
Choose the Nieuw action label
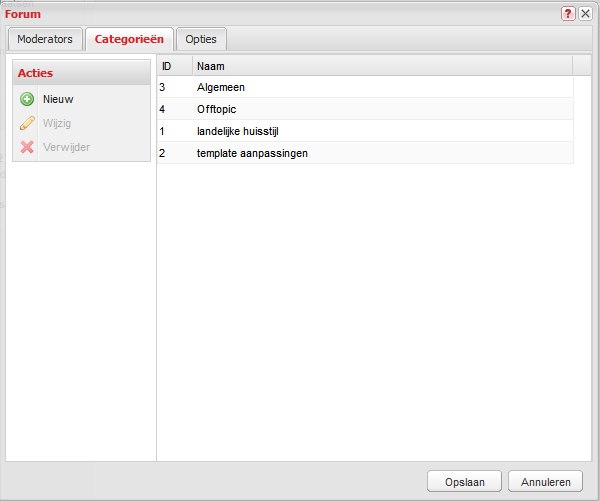58,99
